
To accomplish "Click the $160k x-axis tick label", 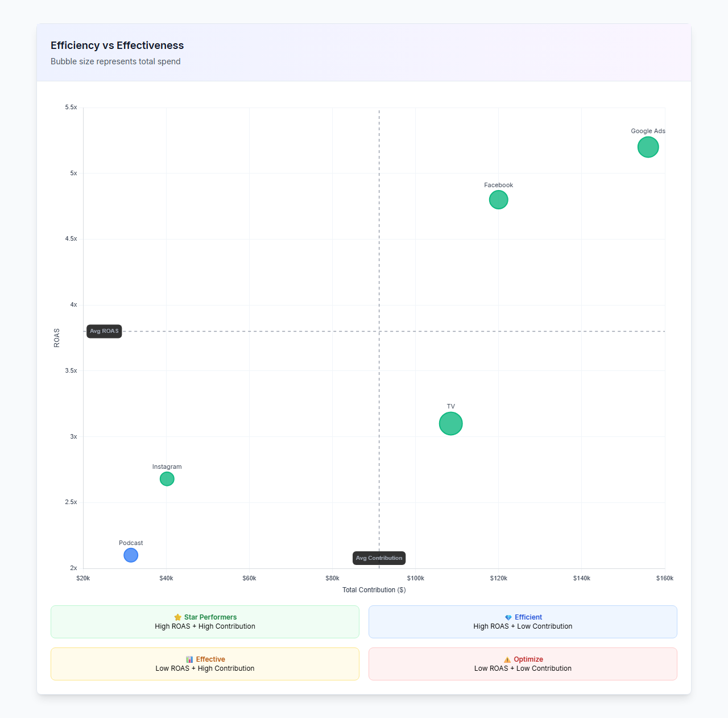I will 665,578.
